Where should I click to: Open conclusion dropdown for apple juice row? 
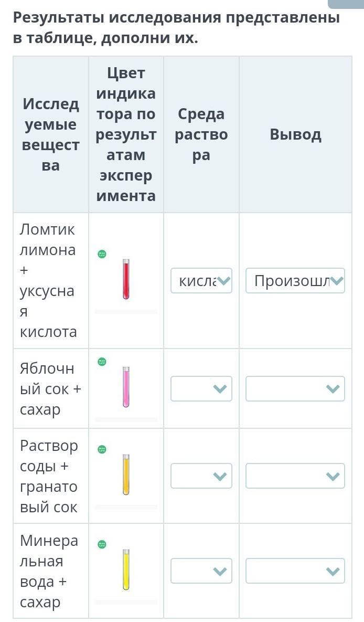295,389
